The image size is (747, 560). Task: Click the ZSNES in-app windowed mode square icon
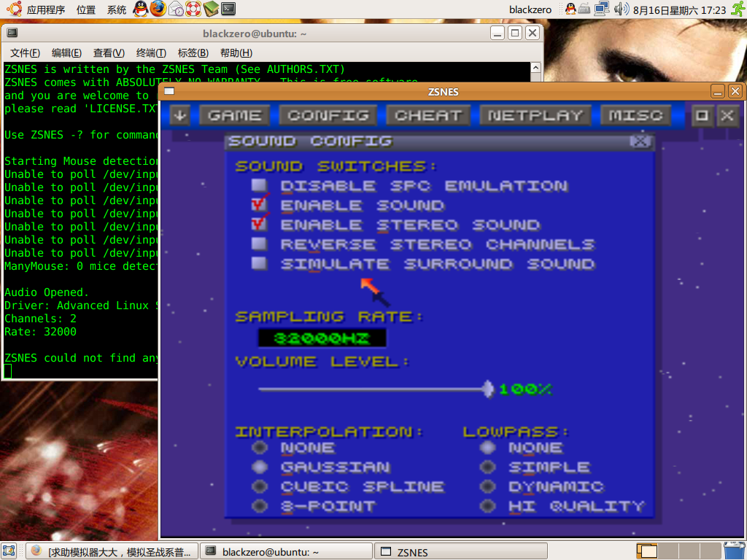pyautogui.click(x=702, y=116)
